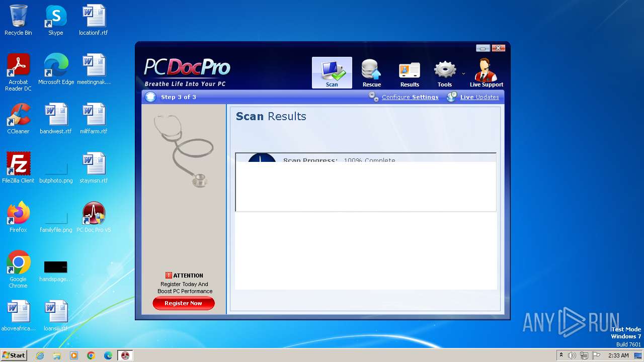Launch Chrome from the taskbar
This screenshot has width=644, height=362.
click(x=91, y=355)
